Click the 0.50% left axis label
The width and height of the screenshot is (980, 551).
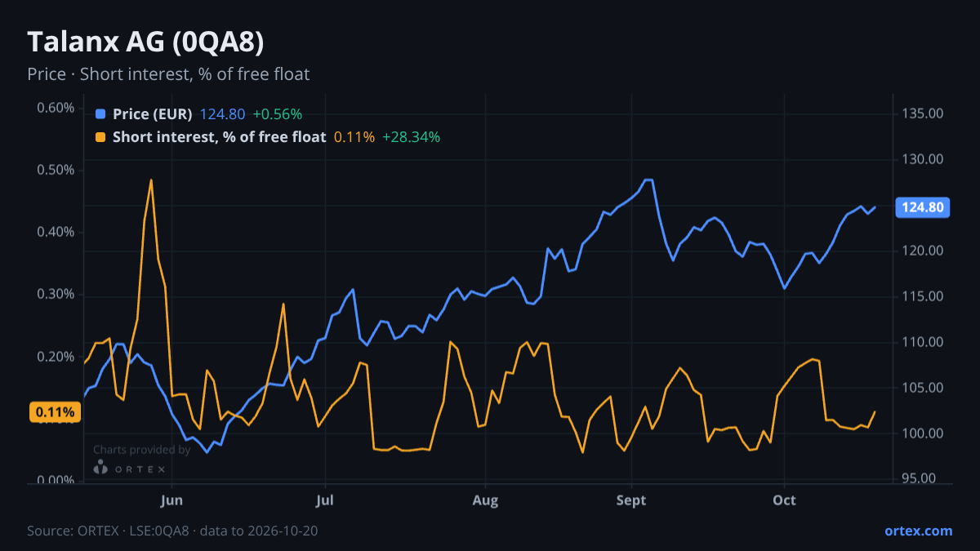point(56,171)
